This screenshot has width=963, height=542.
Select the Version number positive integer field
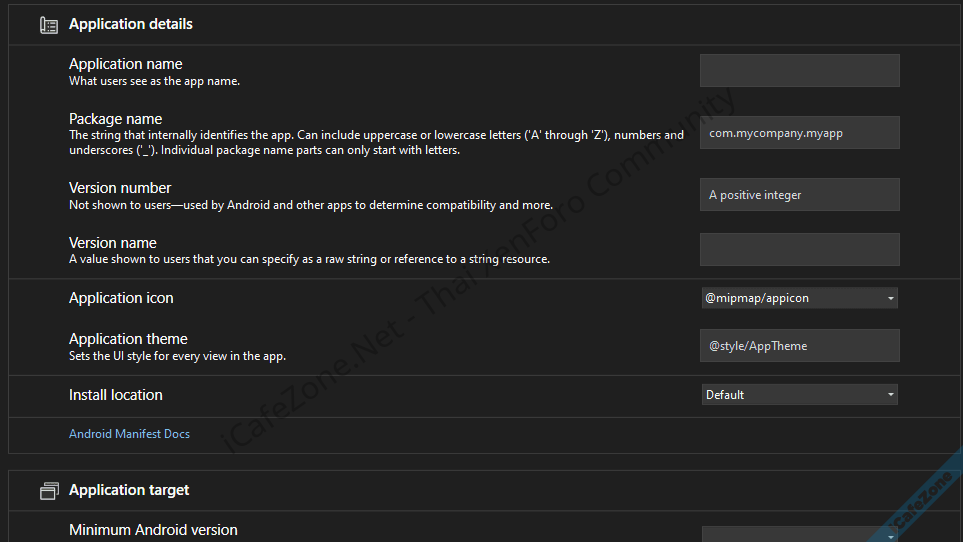[799, 195]
